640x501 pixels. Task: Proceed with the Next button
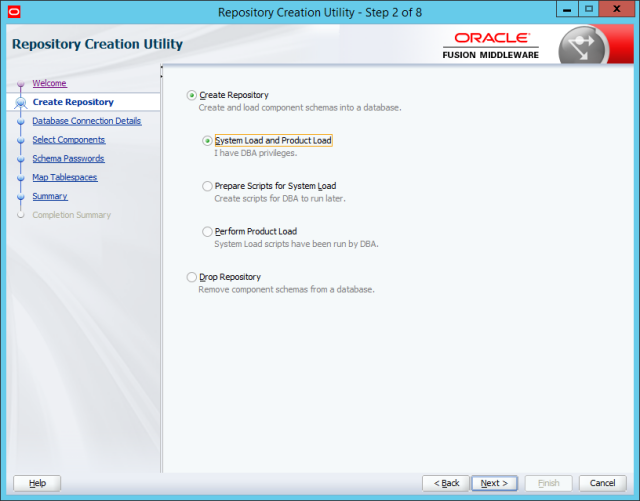pos(494,483)
